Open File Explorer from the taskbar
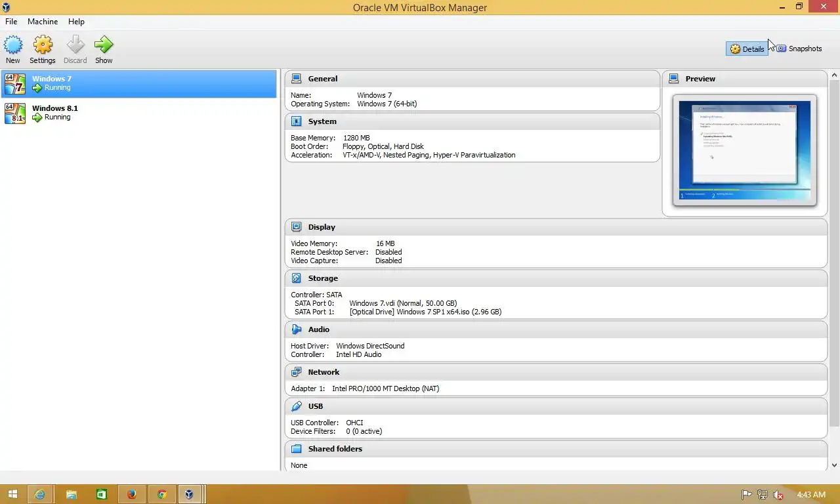840x504 pixels. tap(71, 494)
